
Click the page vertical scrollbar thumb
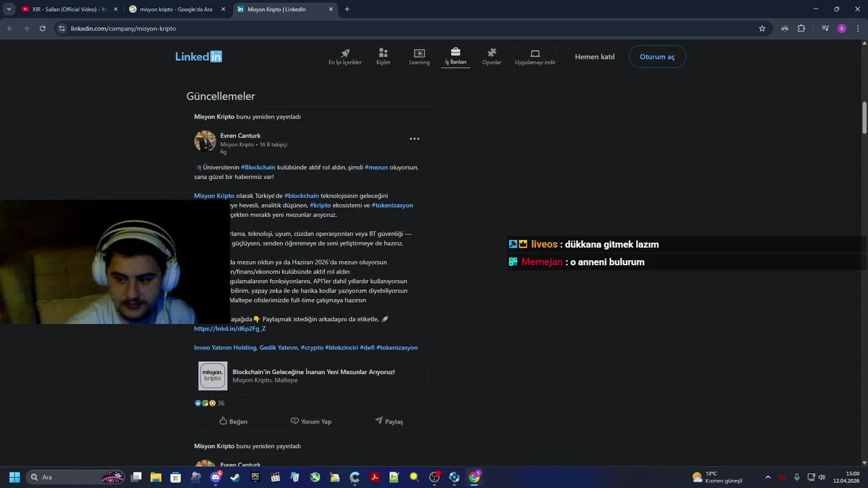pyautogui.click(x=865, y=118)
